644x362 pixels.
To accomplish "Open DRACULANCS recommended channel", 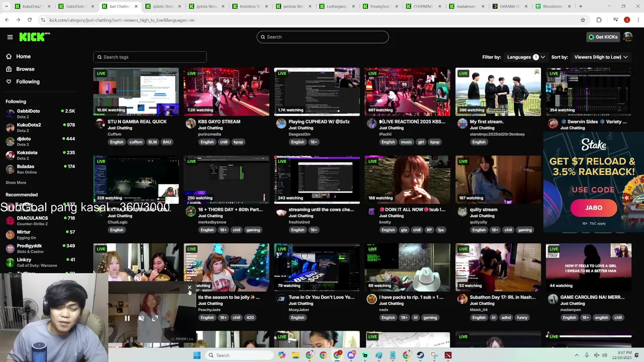I will click(40, 221).
